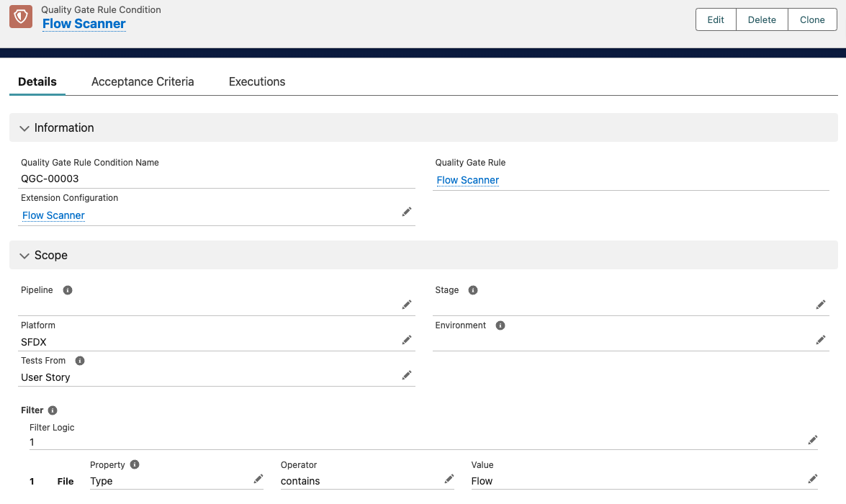Collapse the Scope section

[x=25, y=256]
